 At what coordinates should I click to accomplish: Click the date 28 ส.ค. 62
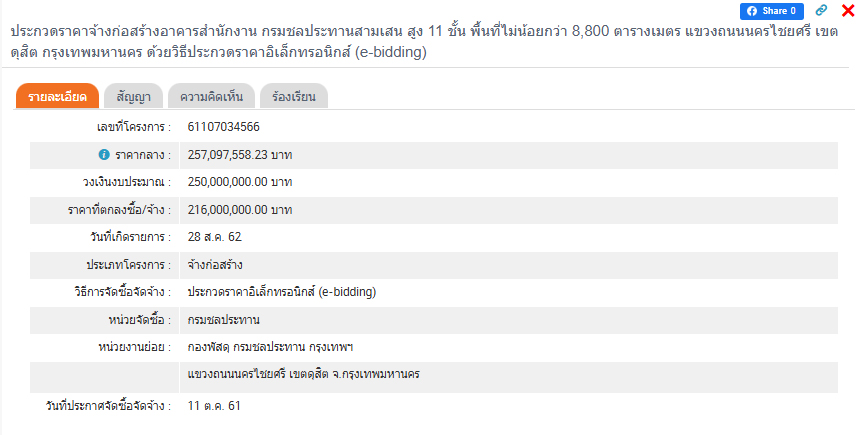tap(214, 237)
